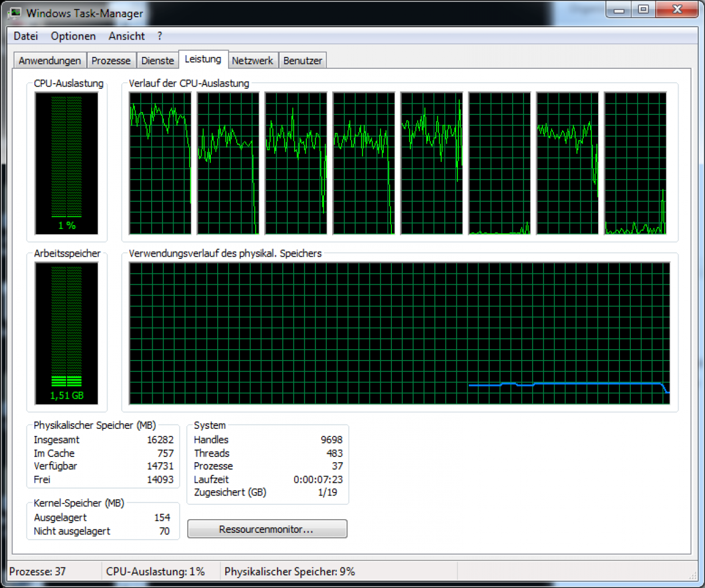Close the Task-Manager window
The height and width of the screenshot is (588, 705).
pyautogui.click(x=677, y=10)
